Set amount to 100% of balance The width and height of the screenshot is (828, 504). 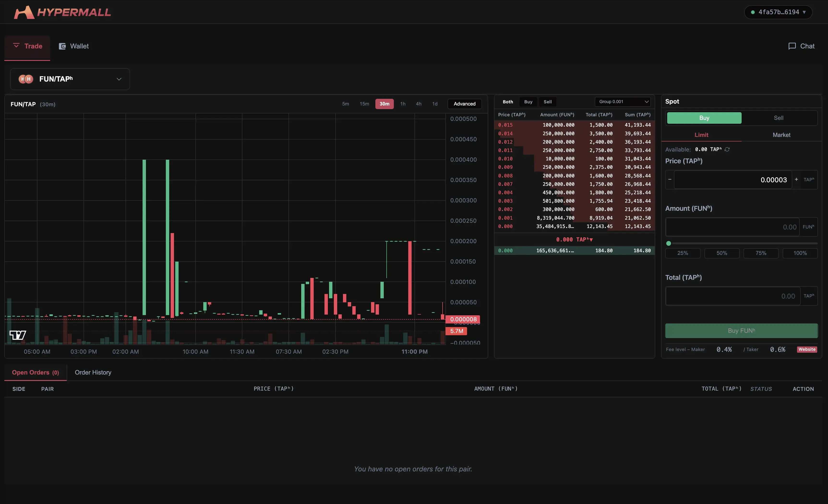click(800, 253)
